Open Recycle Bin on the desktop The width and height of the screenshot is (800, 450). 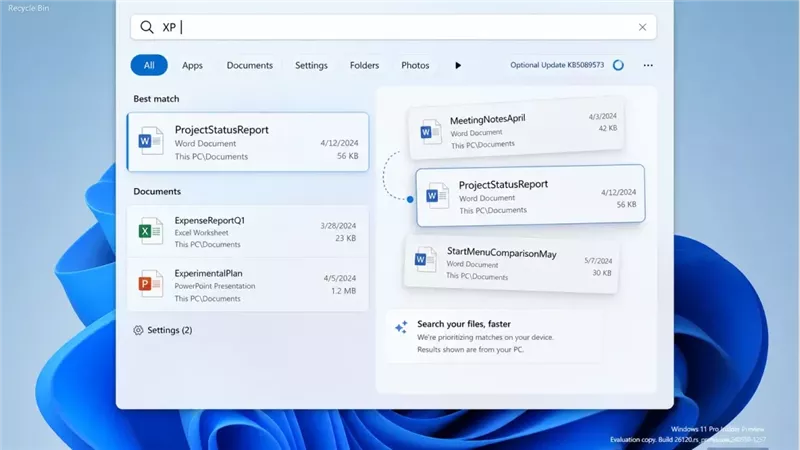(x=29, y=8)
